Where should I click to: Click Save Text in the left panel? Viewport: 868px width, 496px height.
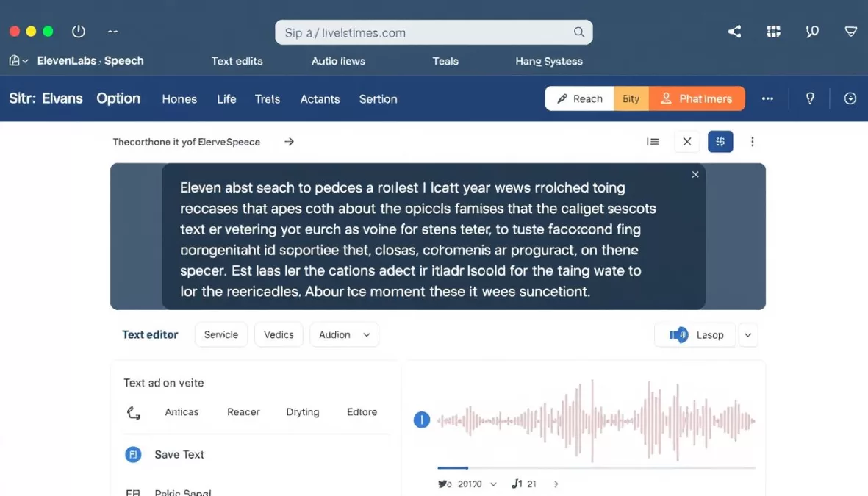179,454
